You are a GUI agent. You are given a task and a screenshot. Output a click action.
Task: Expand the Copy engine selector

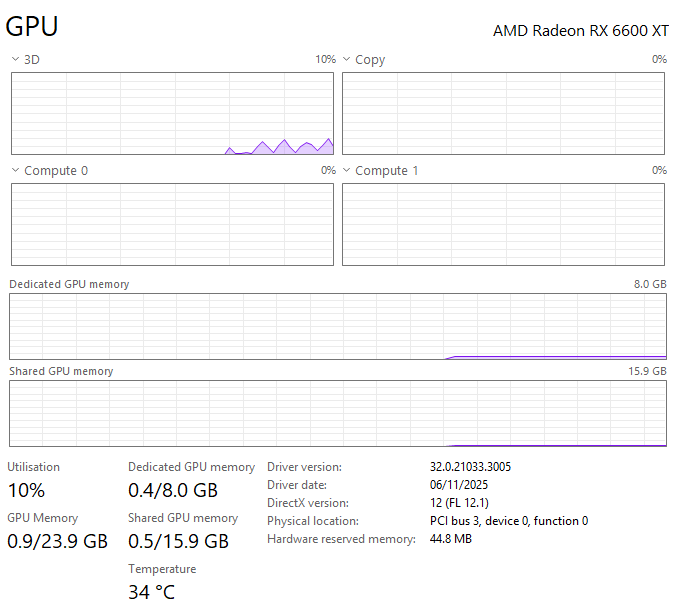click(347, 60)
